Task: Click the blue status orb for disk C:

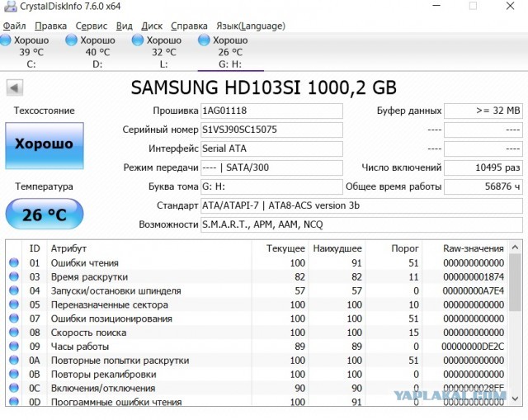Action: pos(5,40)
